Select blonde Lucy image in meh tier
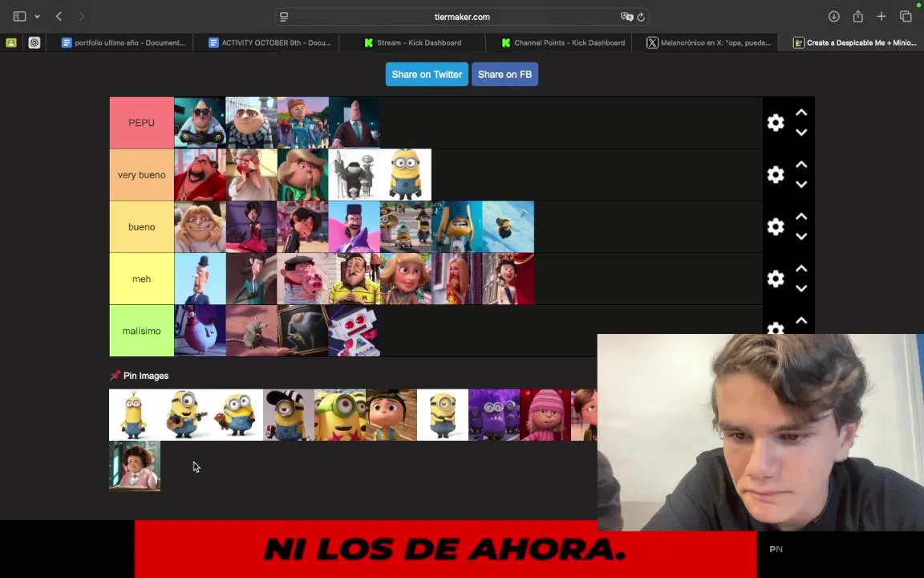 (x=405, y=279)
